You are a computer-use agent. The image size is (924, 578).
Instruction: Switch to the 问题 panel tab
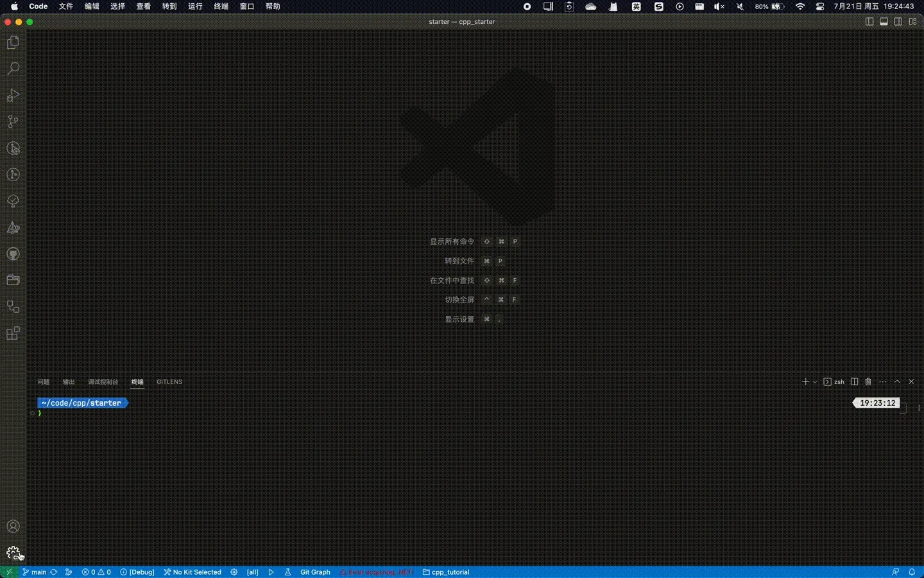43,382
